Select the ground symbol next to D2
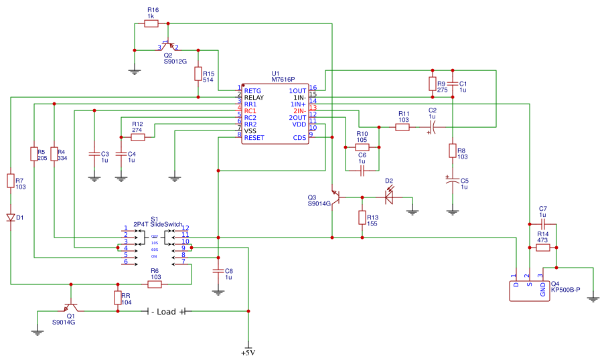The height and width of the screenshot is (364, 606). point(412,211)
